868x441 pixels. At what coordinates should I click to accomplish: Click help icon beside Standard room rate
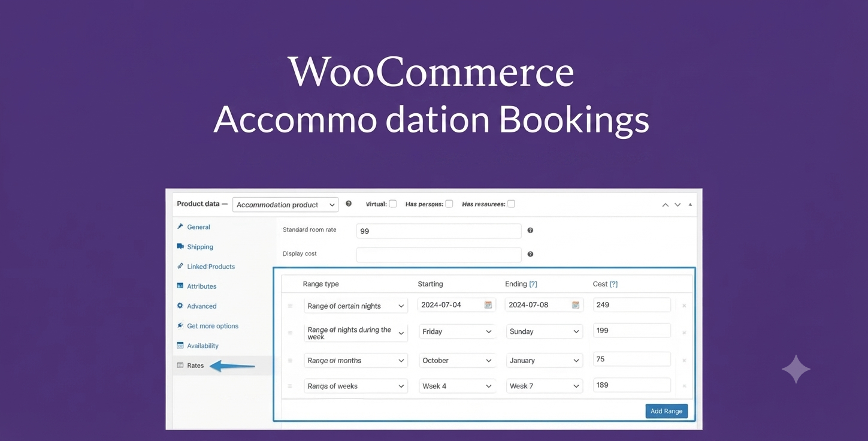click(x=530, y=230)
